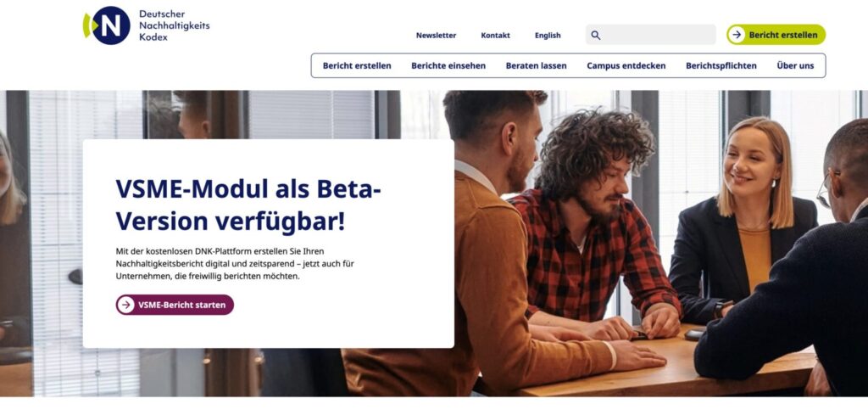The width and height of the screenshot is (868, 415).
Task: Click the round blue N logo icon
Action: pos(111,25)
